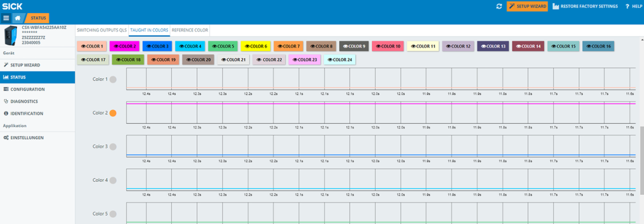
Task: Click the refresh arrows icon
Action: pos(499,6)
